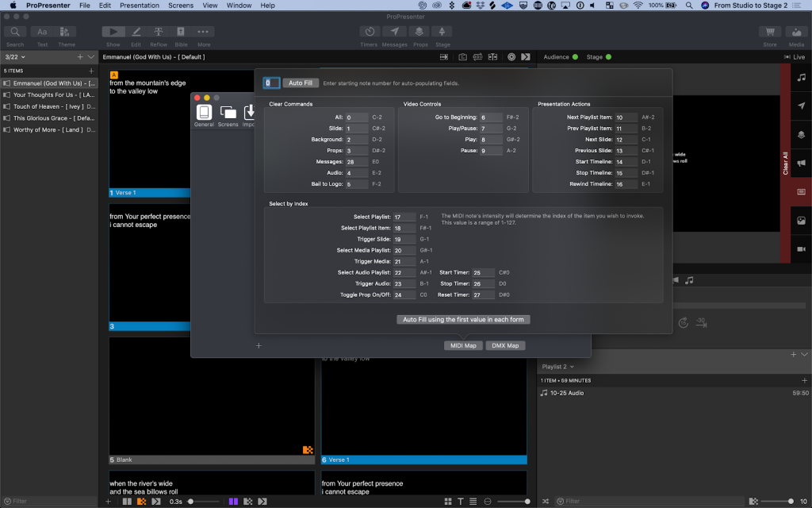Viewport: 812px width, 508px height.
Task: Click the Clear Messages paper-plane icon
Action: 801,106
